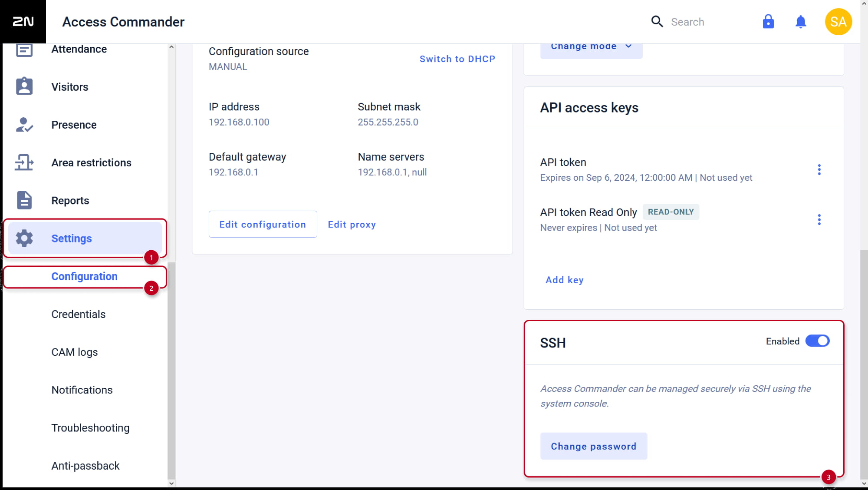Click the Area restrictions icon
This screenshot has height=490, width=868.
click(x=24, y=162)
